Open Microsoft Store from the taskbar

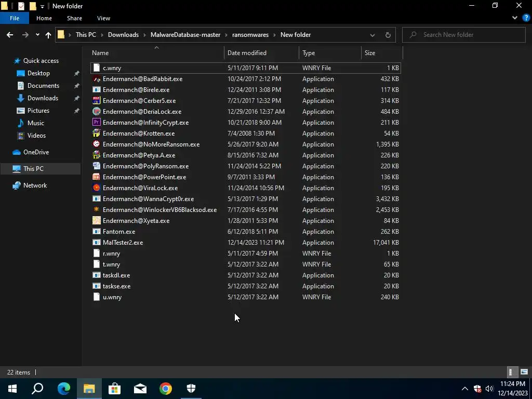[114, 388]
